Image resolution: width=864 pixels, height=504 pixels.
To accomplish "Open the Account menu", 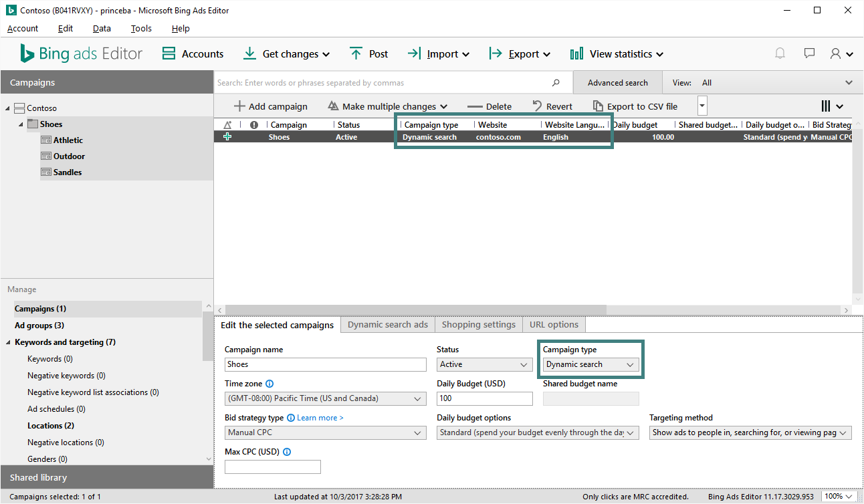I will point(23,29).
